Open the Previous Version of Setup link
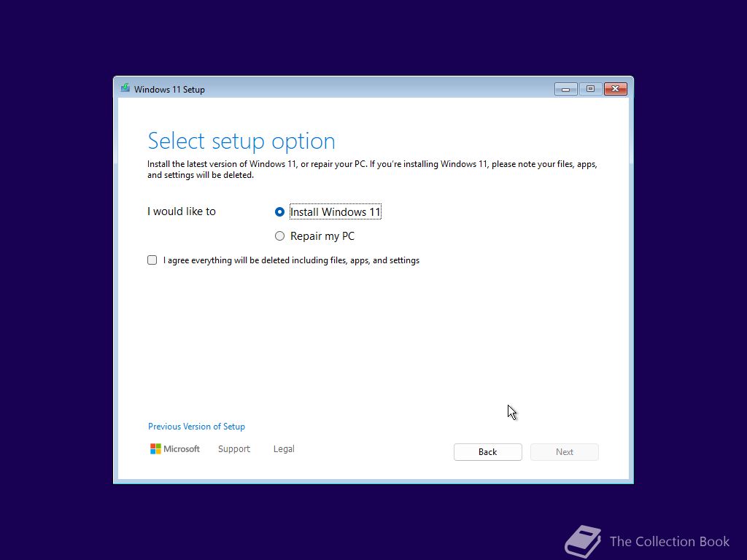 196,427
